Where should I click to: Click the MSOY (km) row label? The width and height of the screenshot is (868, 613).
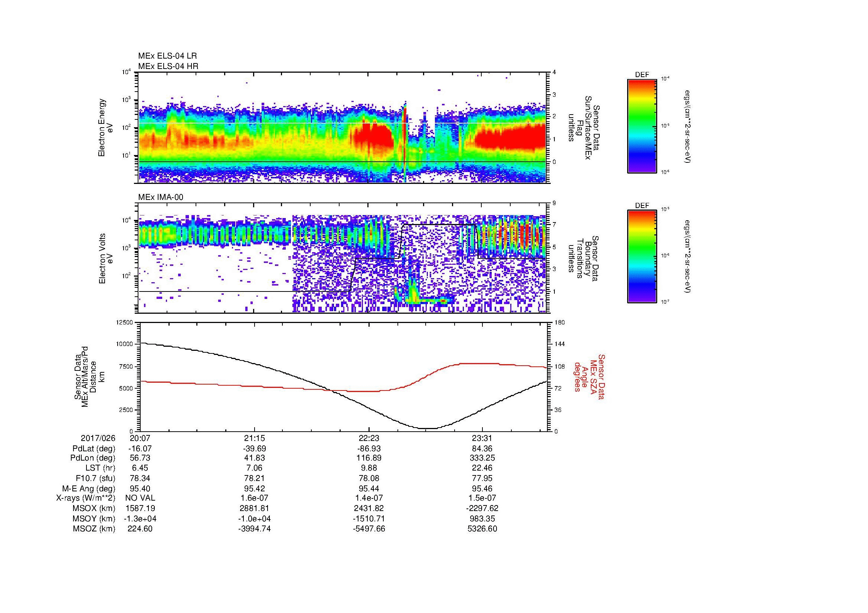(94, 518)
